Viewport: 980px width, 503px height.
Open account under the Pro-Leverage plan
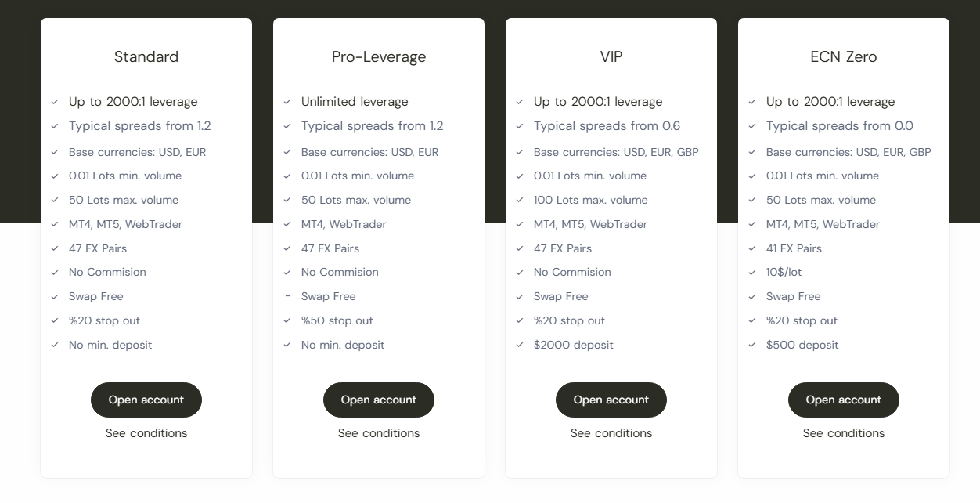379,400
